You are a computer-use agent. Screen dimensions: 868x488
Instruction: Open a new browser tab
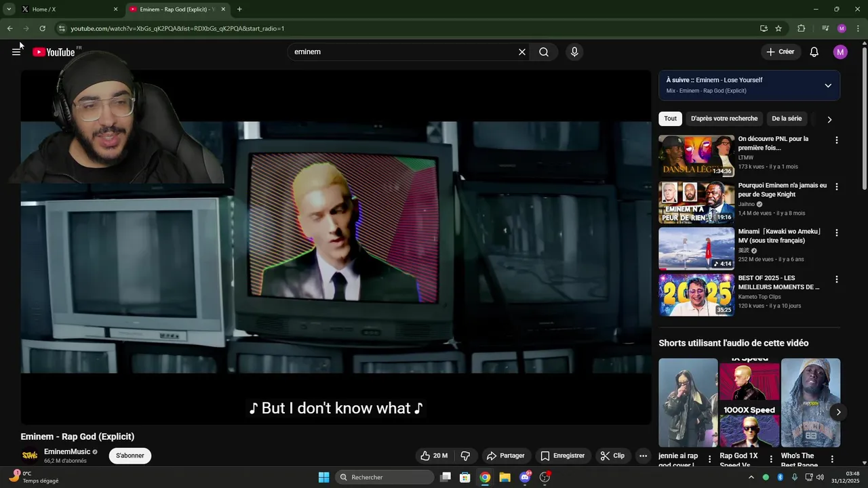239,9
